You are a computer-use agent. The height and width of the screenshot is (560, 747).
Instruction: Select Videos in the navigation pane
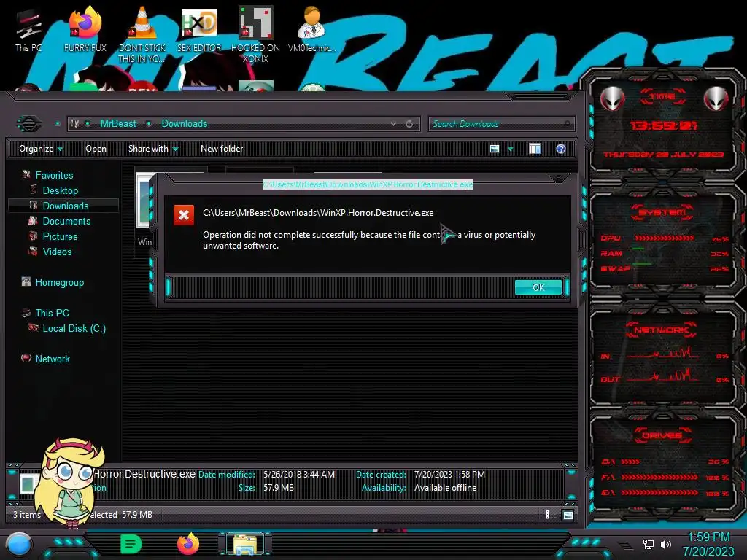[57, 252]
